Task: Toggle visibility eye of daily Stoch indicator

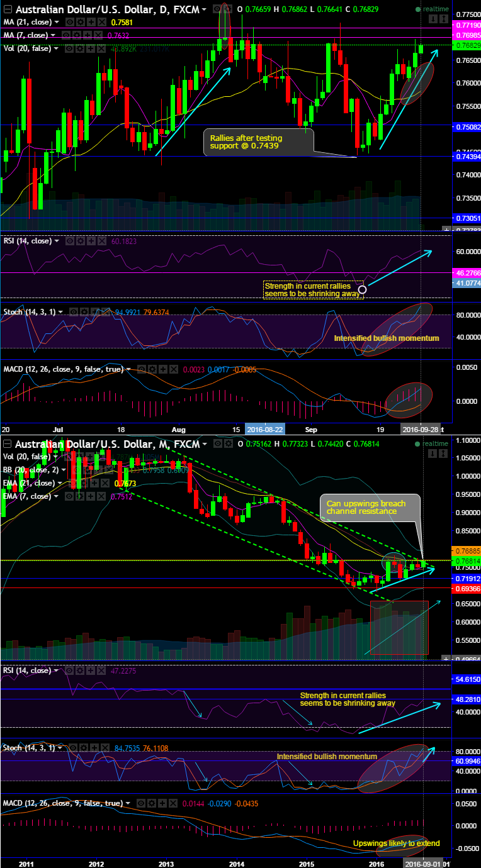Action: coord(73,311)
